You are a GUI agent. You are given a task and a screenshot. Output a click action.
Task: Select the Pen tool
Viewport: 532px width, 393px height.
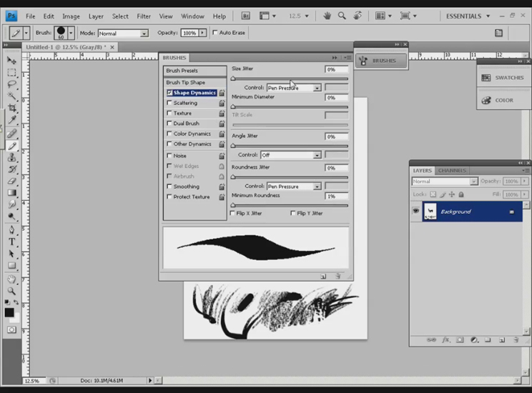tap(11, 230)
